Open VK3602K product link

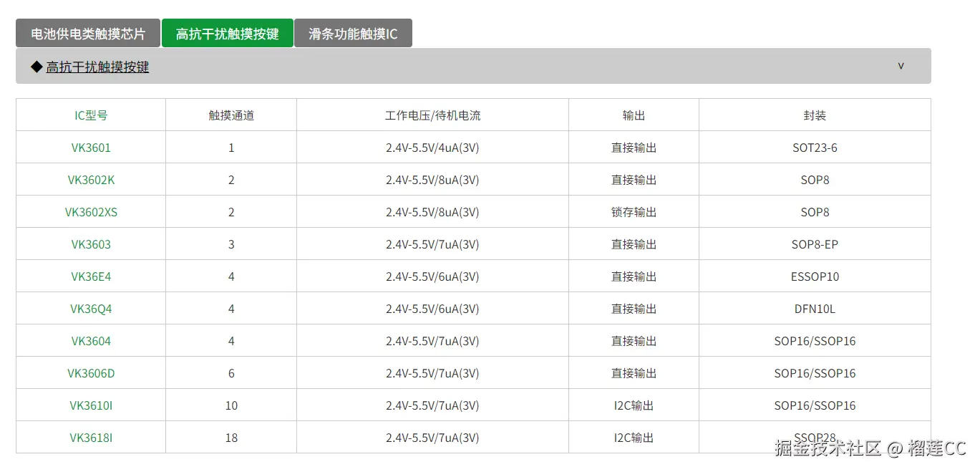click(91, 180)
